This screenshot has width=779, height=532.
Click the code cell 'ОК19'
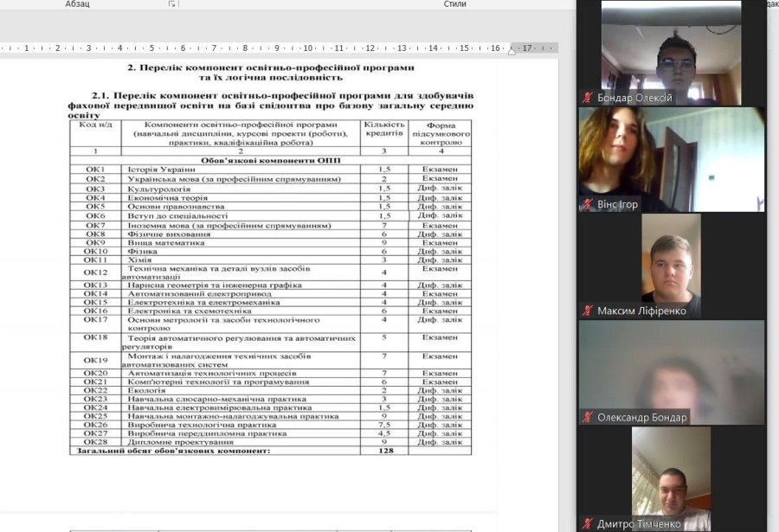[x=95, y=360]
